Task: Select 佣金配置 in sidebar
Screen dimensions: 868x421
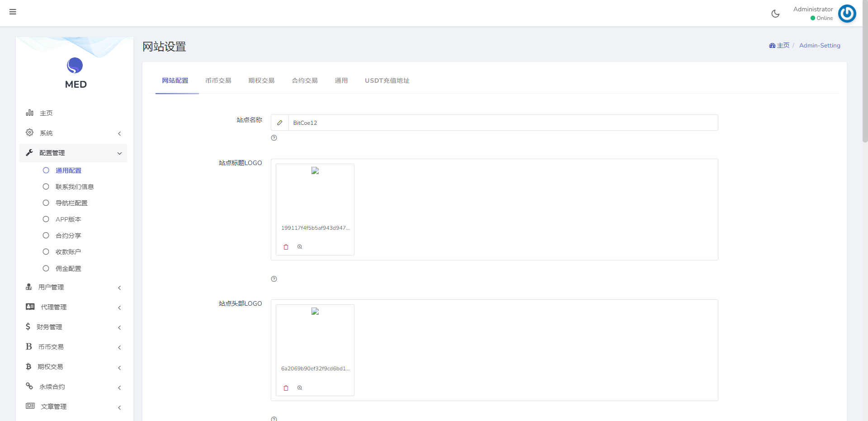Action: pyautogui.click(x=68, y=269)
